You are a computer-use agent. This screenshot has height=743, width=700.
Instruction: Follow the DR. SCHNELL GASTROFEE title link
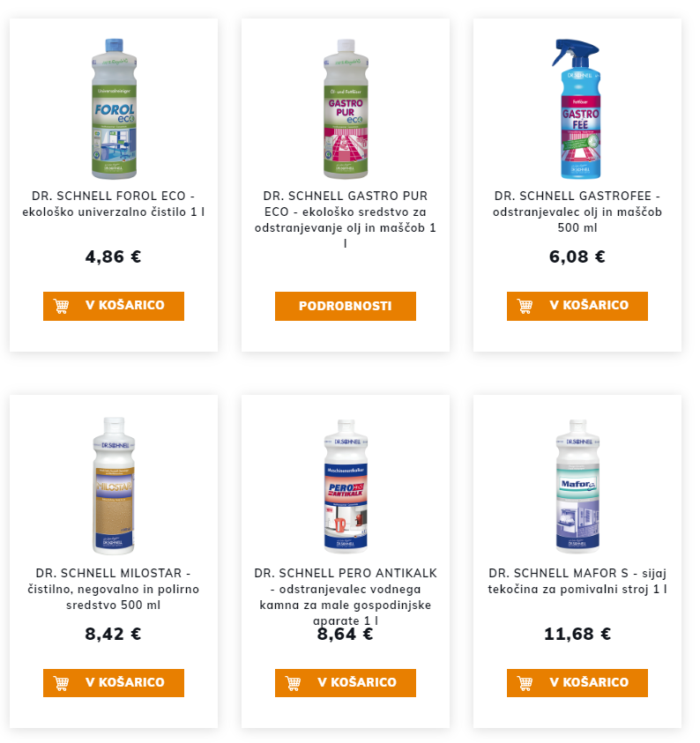pyautogui.click(x=577, y=212)
